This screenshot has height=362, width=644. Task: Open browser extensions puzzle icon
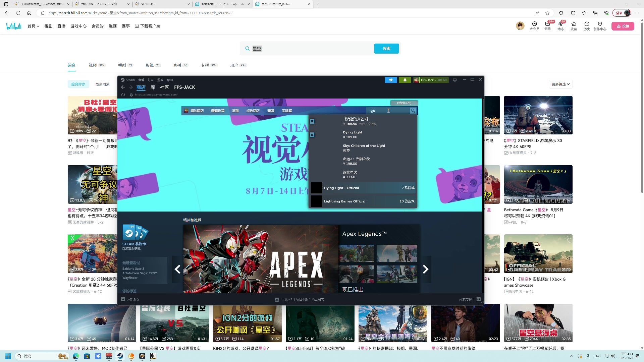[x=561, y=13]
